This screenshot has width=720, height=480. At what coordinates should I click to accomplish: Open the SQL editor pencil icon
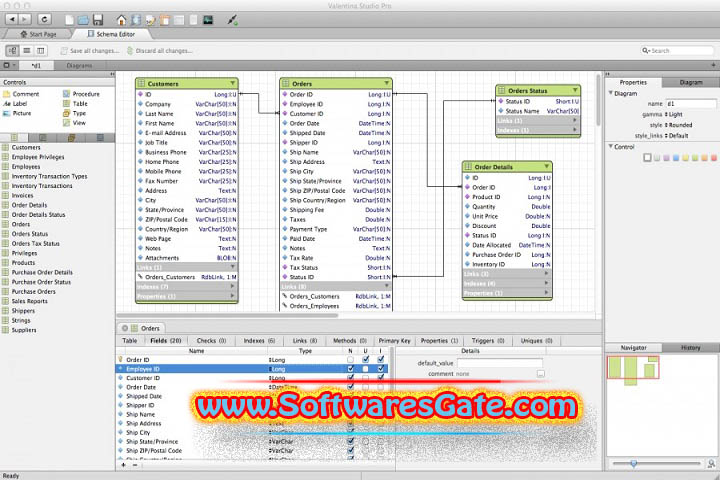(150, 20)
